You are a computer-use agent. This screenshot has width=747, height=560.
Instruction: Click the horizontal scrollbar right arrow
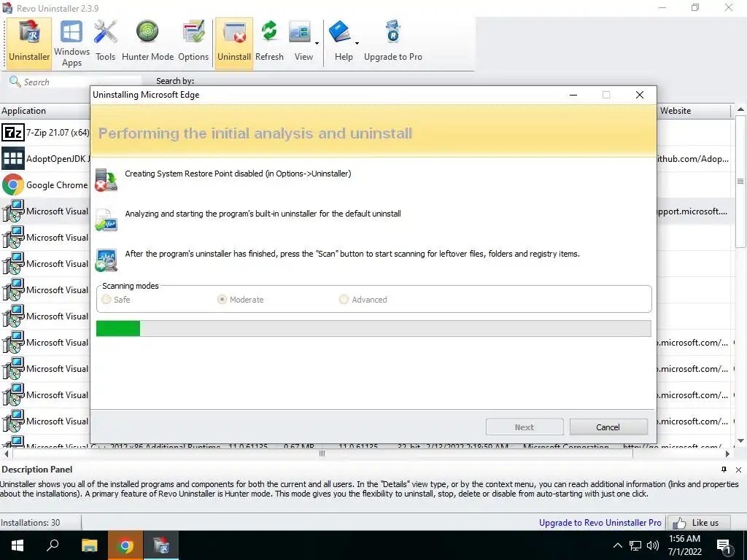coord(727,454)
